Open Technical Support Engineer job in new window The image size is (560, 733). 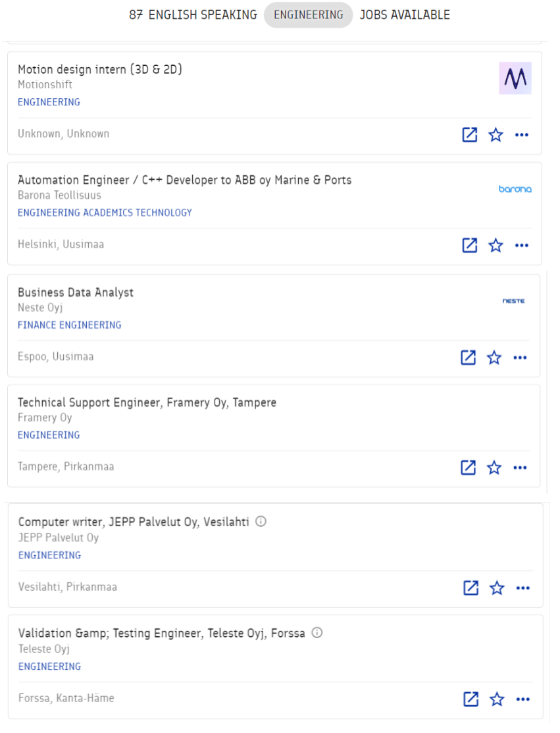[x=468, y=468]
